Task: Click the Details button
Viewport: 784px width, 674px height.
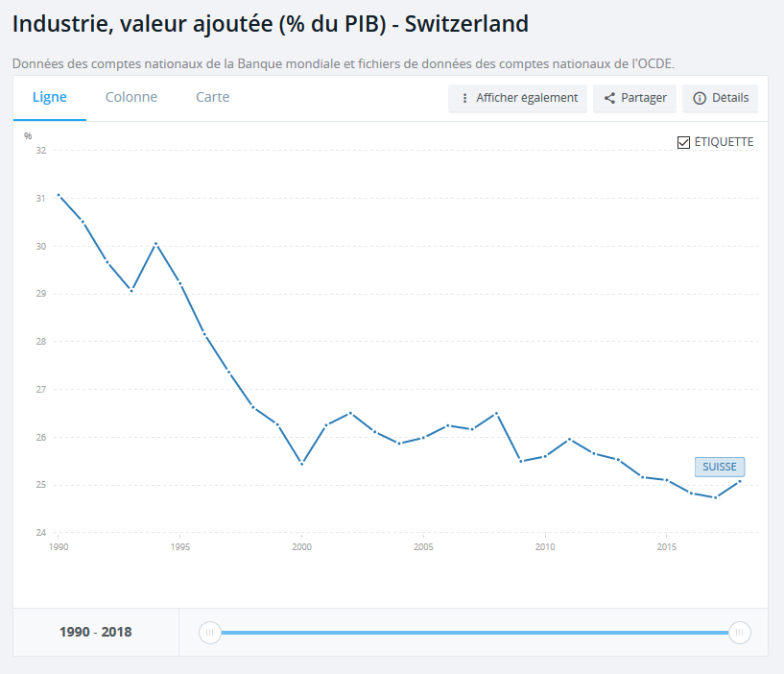Action: tap(720, 99)
